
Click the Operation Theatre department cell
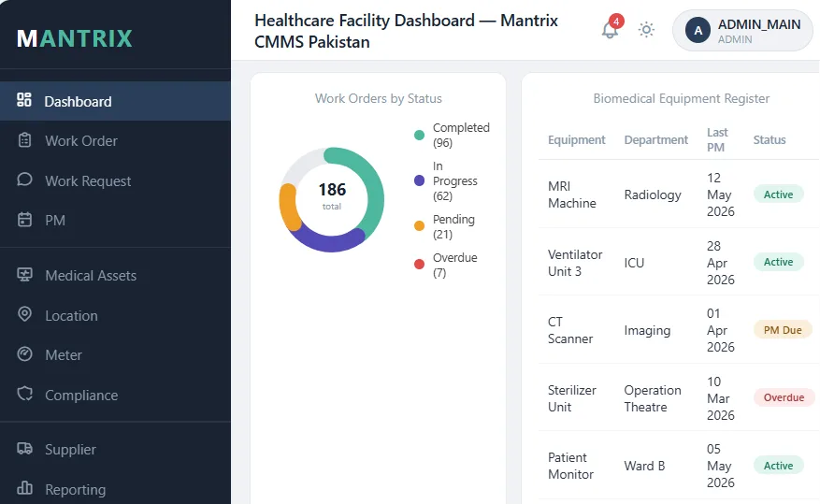(x=653, y=398)
